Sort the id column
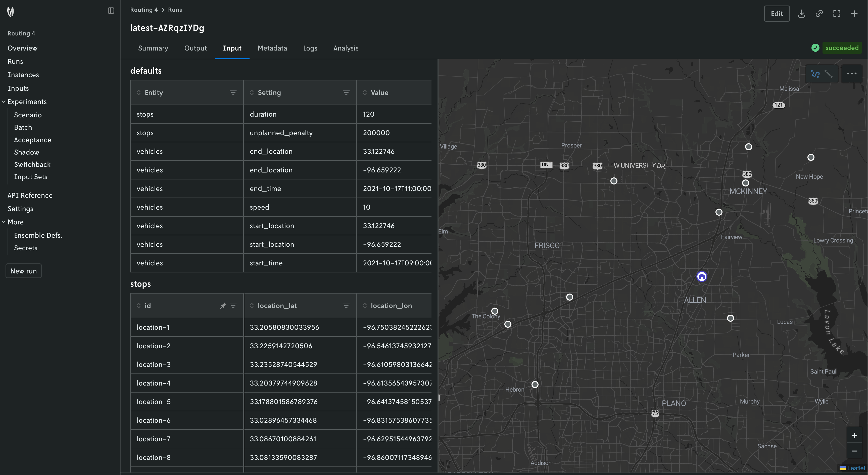The height and width of the screenshot is (475, 868). pos(138,306)
